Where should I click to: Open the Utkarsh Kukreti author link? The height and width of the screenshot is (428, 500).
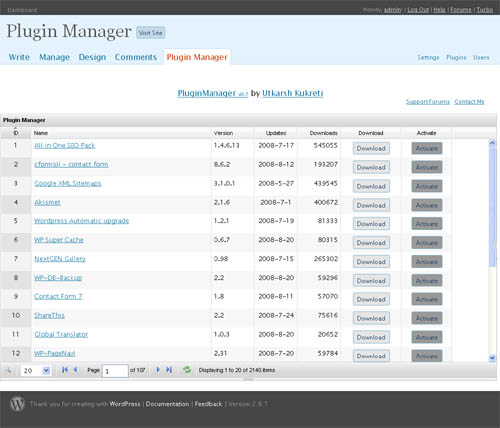293,93
